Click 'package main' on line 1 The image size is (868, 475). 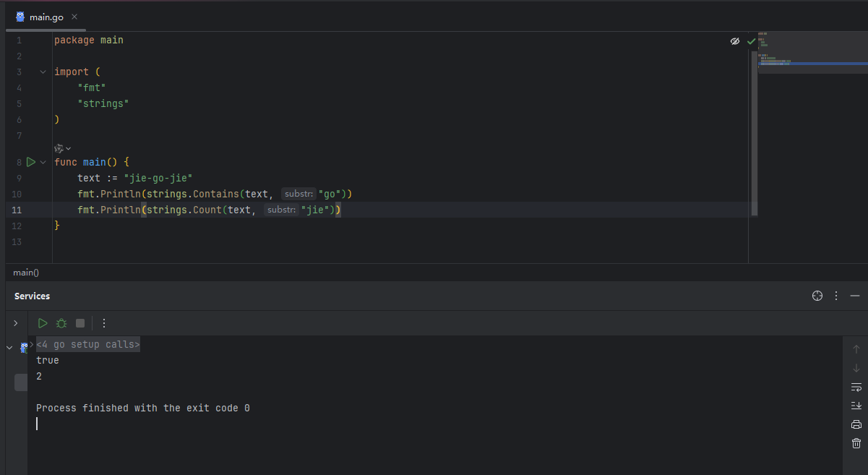(x=89, y=40)
